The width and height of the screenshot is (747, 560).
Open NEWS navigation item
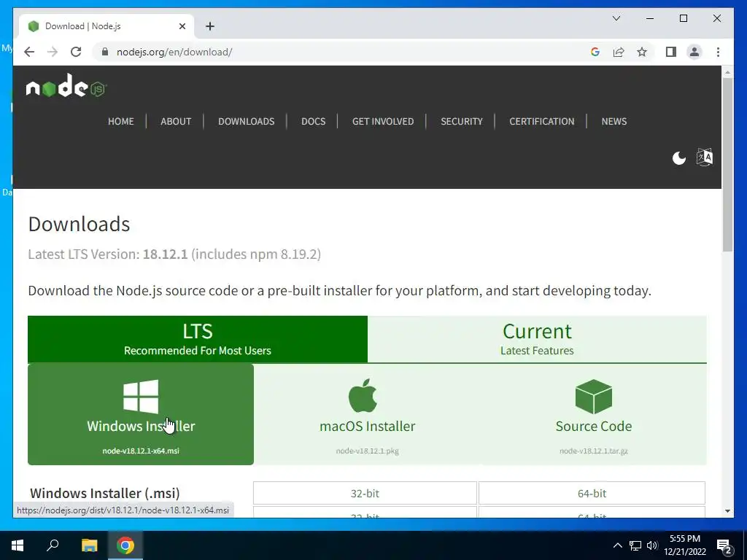pos(614,122)
